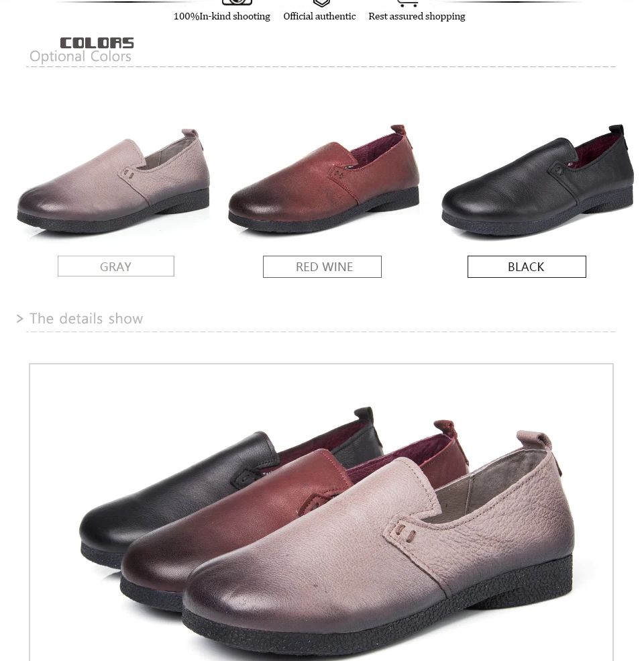Click the arrow before The details show
Image resolution: width=644 pixels, height=661 pixels.
tap(19, 319)
